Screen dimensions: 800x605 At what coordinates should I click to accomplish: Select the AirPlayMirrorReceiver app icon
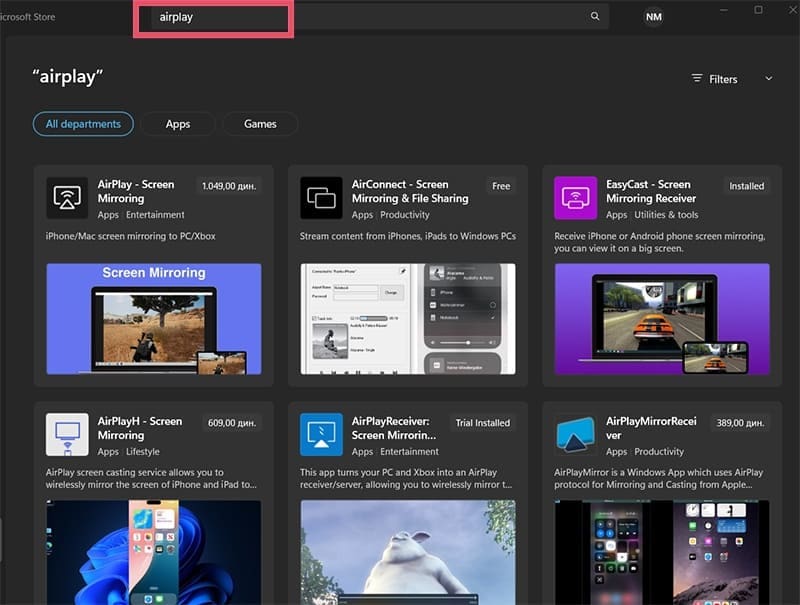tap(575, 433)
